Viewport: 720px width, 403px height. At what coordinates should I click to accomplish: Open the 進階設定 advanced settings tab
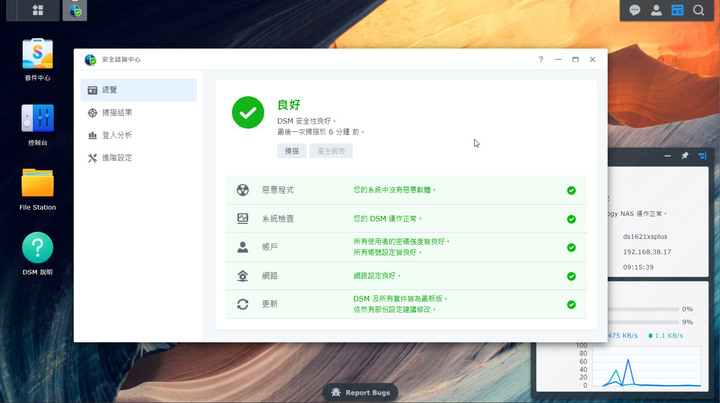pos(139,157)
